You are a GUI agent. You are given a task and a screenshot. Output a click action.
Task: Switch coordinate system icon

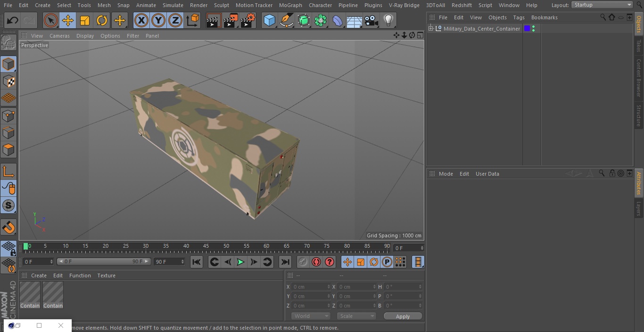tap(193, 21)
